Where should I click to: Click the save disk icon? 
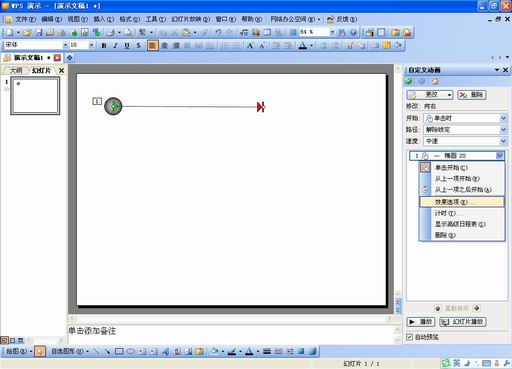[39, 32]
